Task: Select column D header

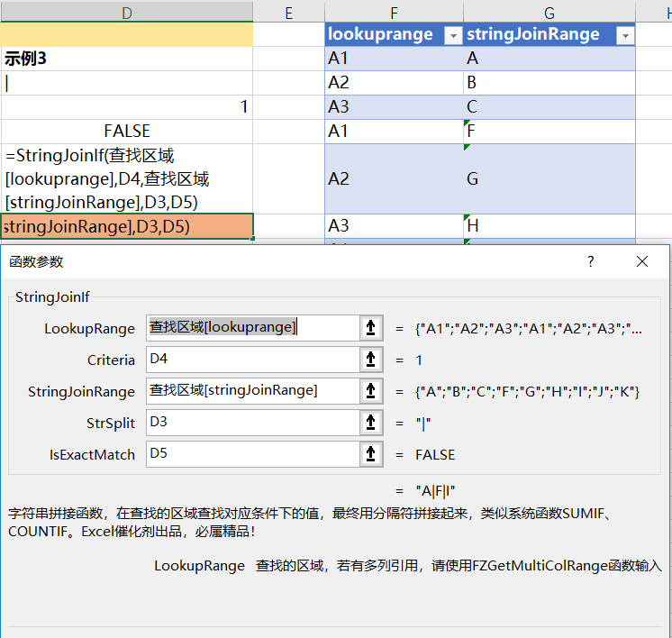Action: (x=127, y=12)
